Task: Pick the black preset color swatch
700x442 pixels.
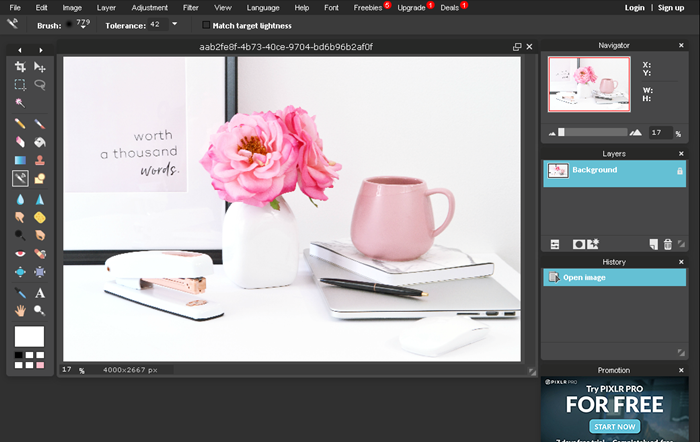Action: point(18,355)
